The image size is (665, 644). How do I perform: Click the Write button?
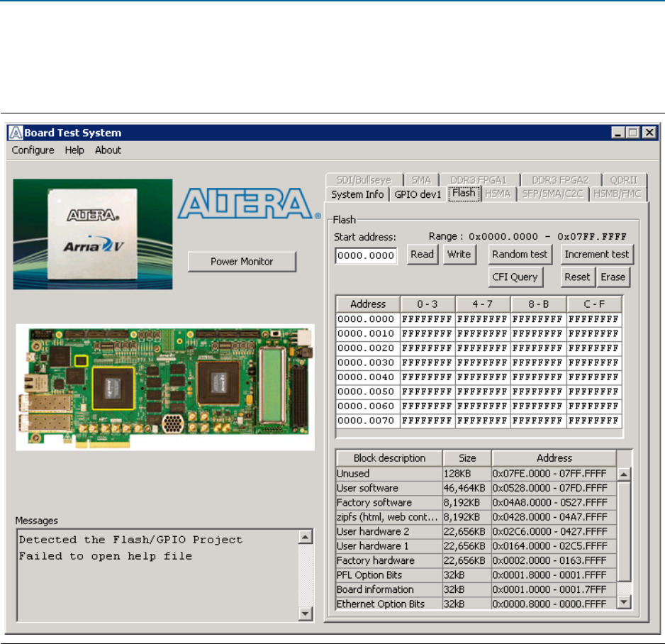[459, 255]
